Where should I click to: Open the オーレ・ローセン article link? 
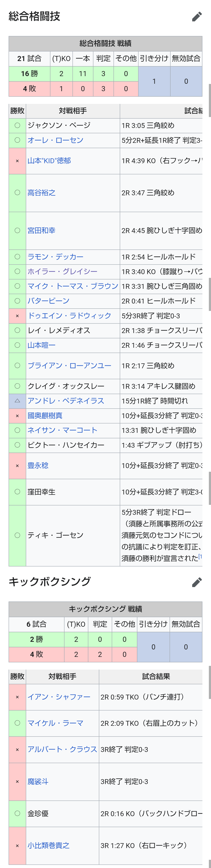point(55,140)
